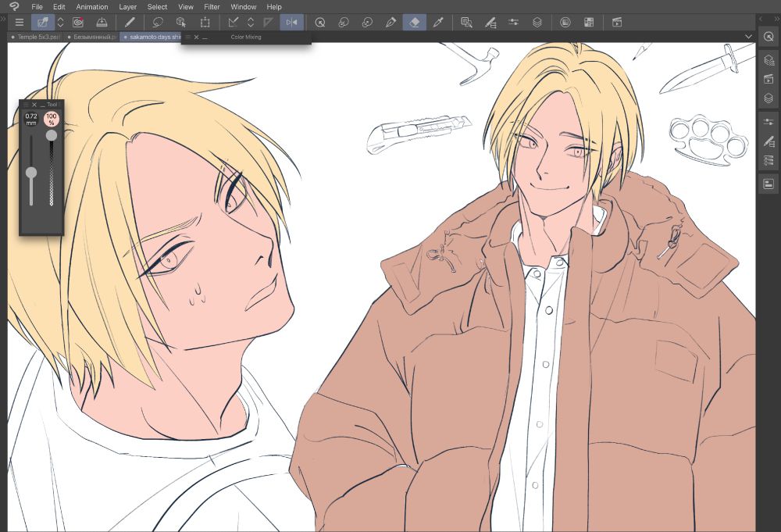This screenshot has width=781, height=532.
Task: Open tool property sliders in command bar
Action: pos(514,23)
